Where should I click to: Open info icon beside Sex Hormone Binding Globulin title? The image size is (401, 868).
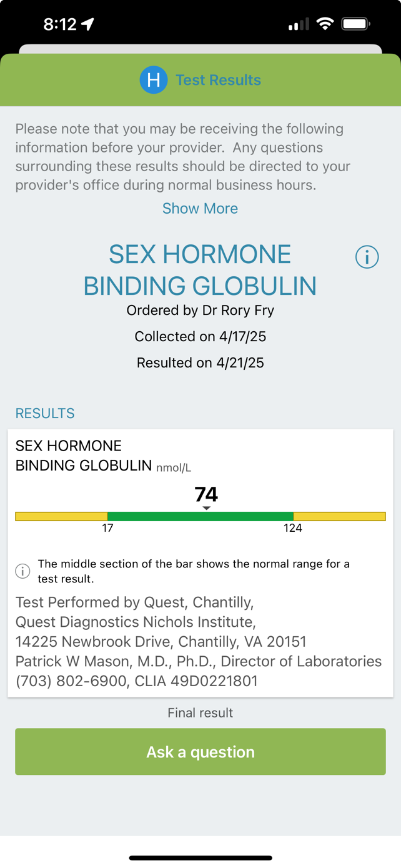pos(367,257)
